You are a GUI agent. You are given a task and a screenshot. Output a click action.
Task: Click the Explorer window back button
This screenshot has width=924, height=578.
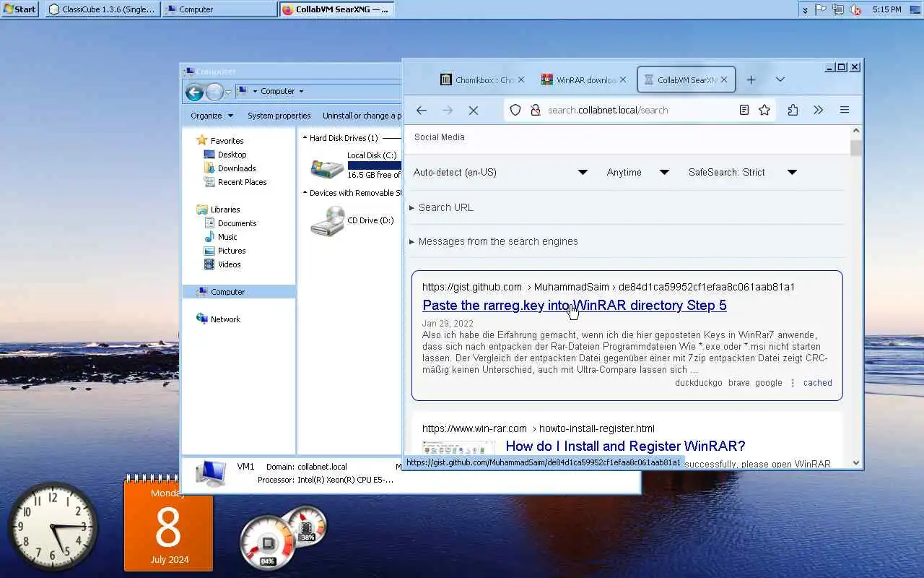194,92
